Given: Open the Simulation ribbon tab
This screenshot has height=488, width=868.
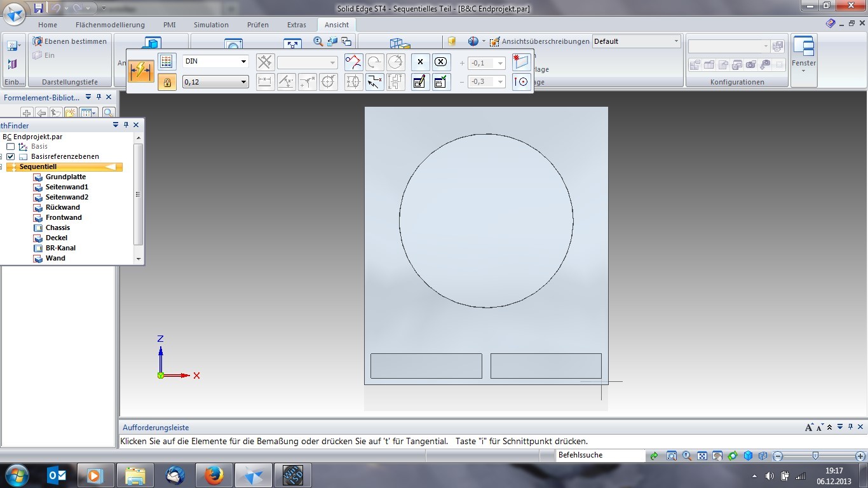Looking at the screenshot, I should [x=211, y=25].
